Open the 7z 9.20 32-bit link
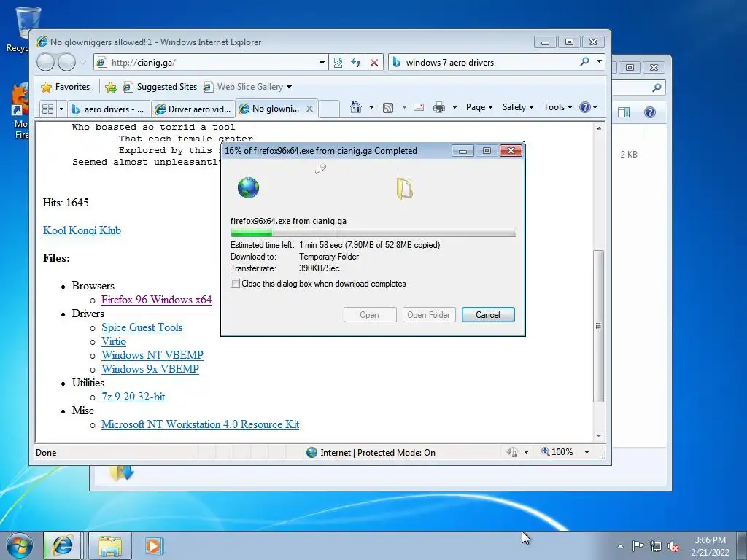The height and width of the screenshot is (560, 747). pos(133,396)
